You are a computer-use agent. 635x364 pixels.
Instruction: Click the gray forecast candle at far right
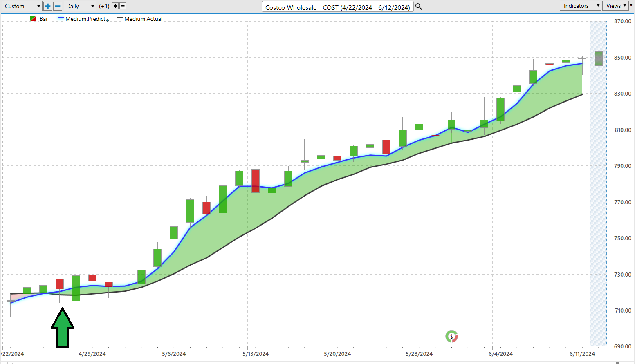(x=598, y=58)
